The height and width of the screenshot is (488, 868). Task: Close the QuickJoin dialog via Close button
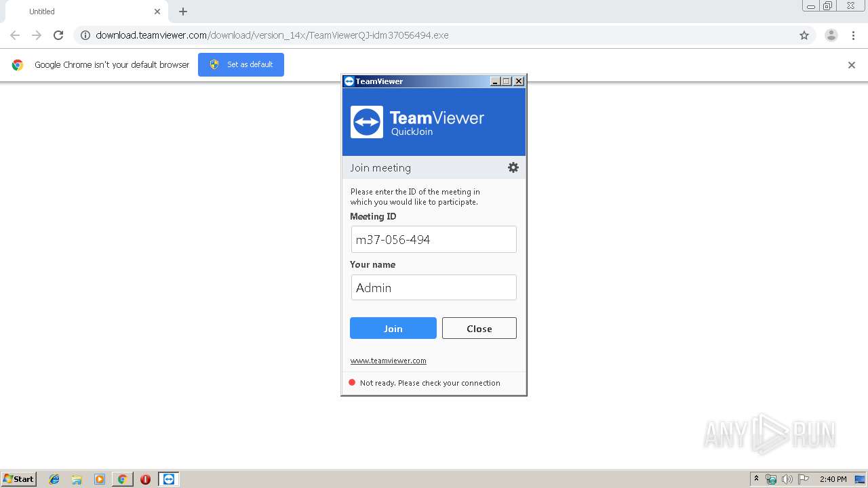pos(479,328)
